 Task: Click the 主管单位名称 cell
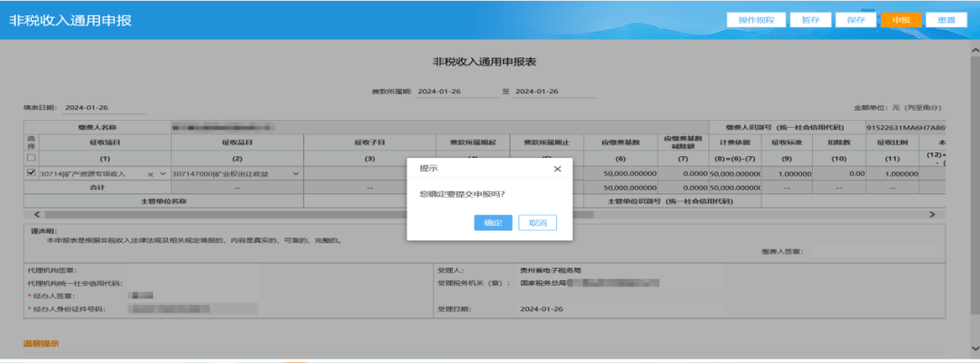pos(163,201)
